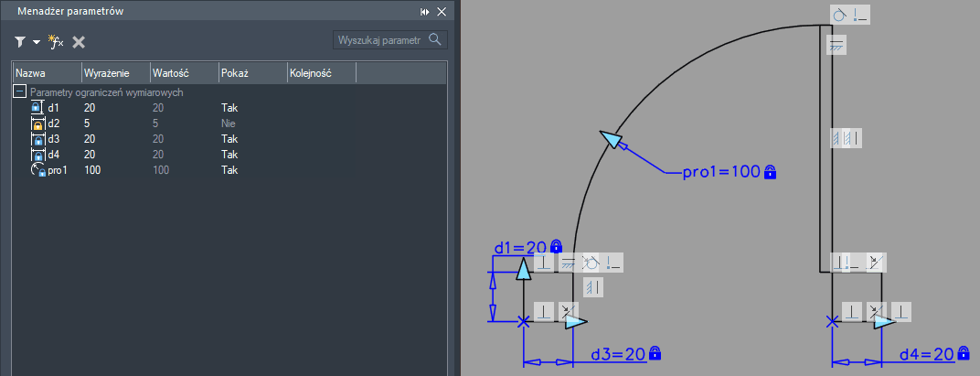The width and height of the screenshot is (980, 376).
Task: Click the Kolejność column header
Action: 320,72
